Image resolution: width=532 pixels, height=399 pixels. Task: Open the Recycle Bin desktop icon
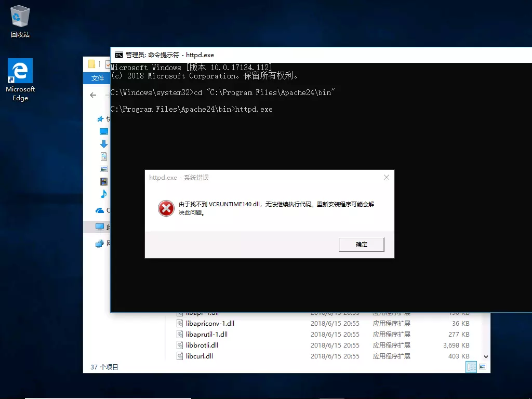pos(20,22)
